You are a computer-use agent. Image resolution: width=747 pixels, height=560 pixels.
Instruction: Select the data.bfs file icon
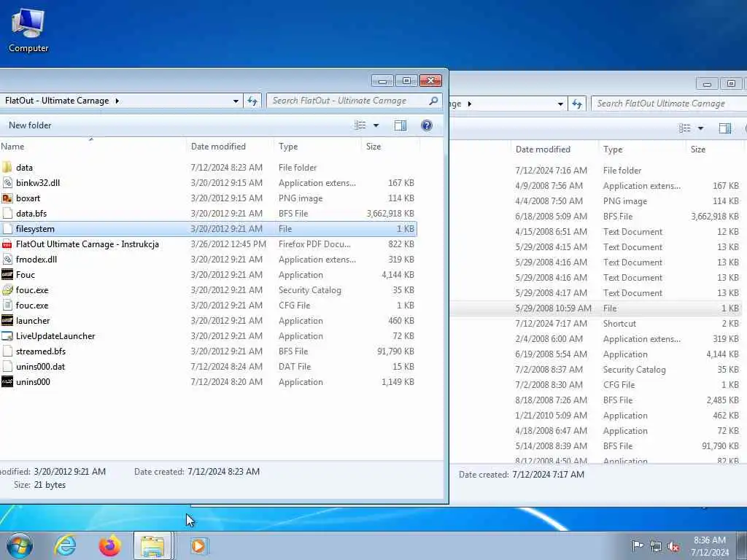(x=7, y=214)
